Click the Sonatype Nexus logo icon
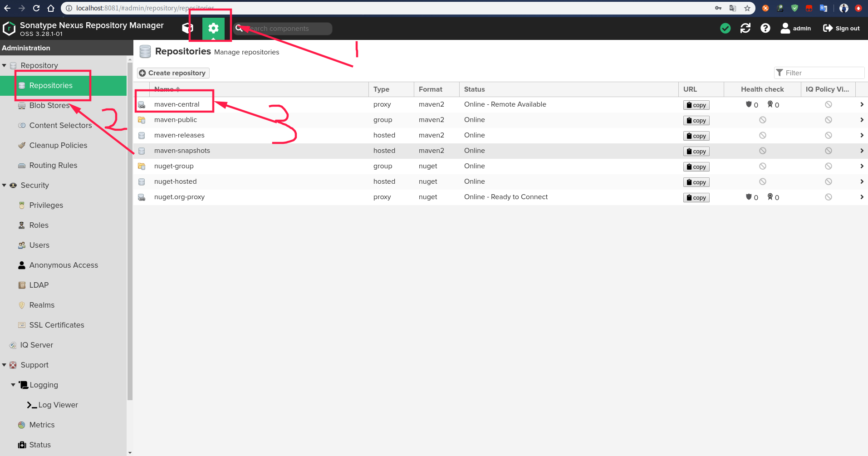The image size is (868, 456). (9, 28)
